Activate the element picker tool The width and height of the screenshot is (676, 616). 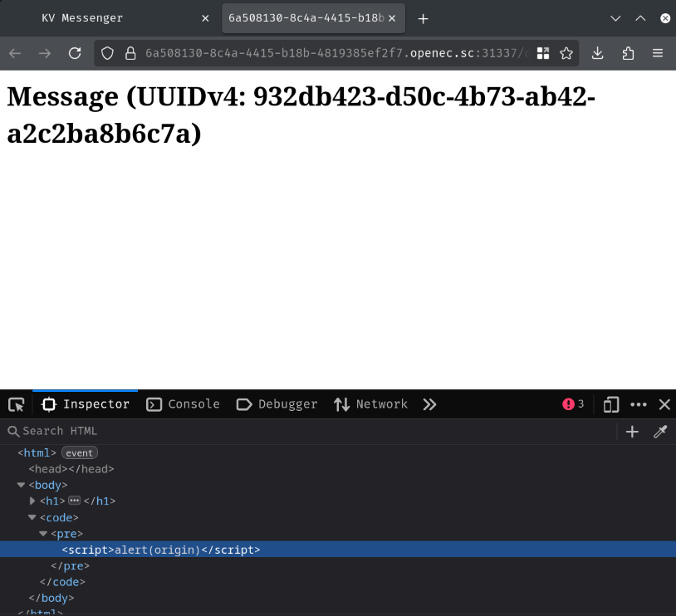(17, 404)
